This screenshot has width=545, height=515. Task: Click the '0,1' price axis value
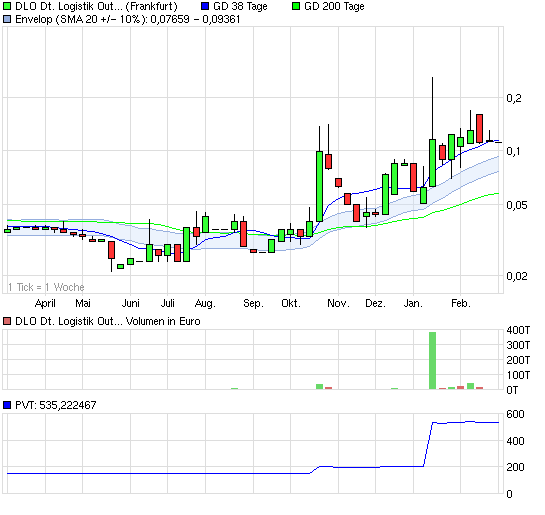(513, 151)
